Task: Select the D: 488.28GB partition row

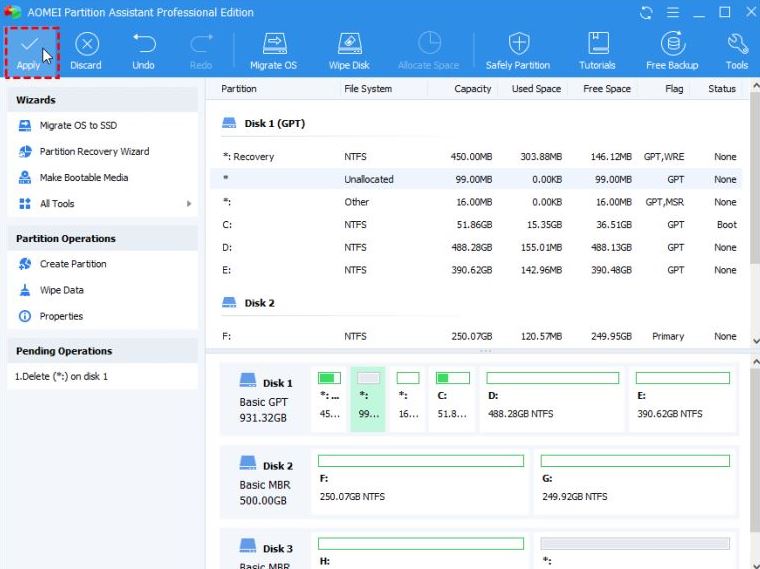Action: coord(476,248)
